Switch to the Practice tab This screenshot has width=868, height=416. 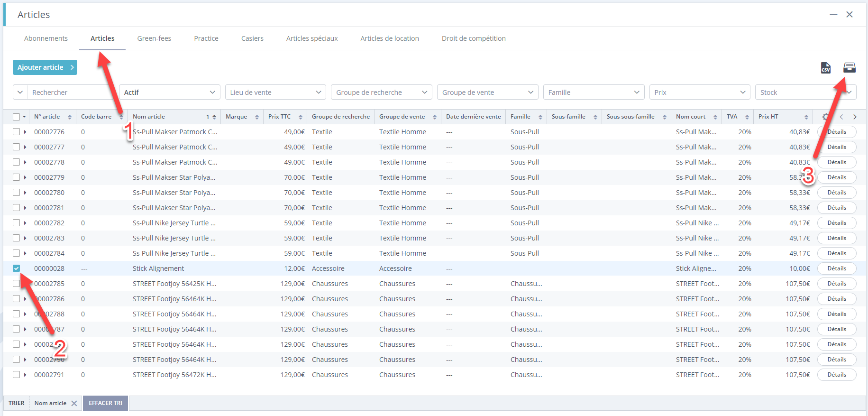206,38
